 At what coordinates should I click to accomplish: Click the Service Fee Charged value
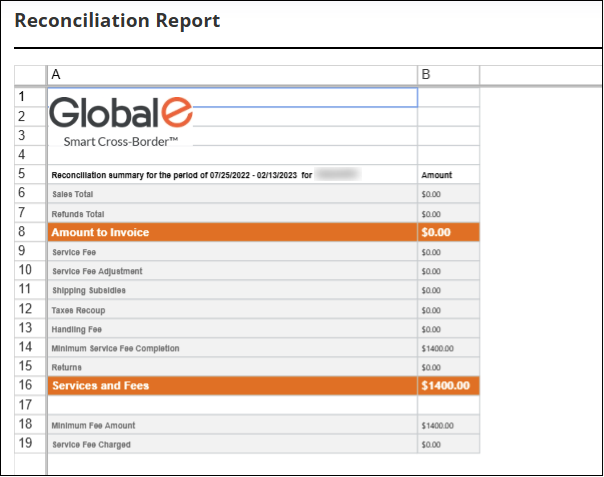(448, 444)
